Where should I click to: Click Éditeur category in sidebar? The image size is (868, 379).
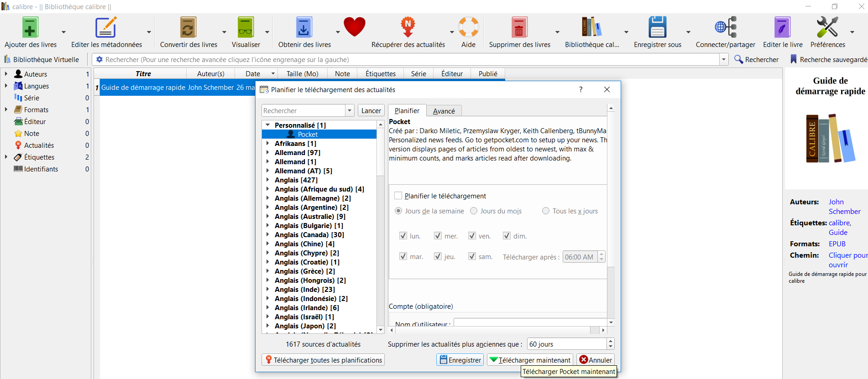pyautogui.click(x=35, y=121)
